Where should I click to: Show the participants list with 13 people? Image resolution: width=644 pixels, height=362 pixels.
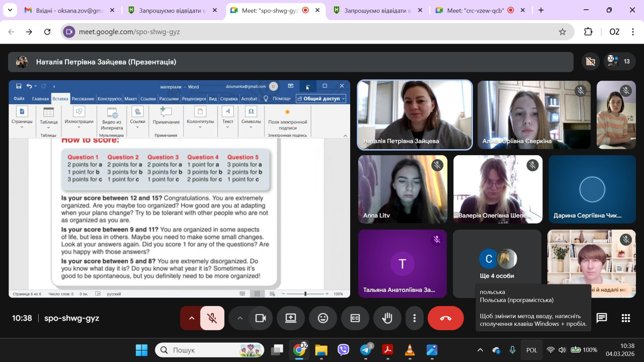[x=619, y=62]
